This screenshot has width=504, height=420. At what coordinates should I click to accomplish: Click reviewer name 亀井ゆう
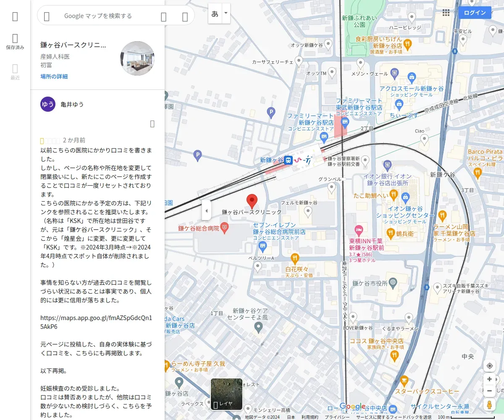pos(72,104)
